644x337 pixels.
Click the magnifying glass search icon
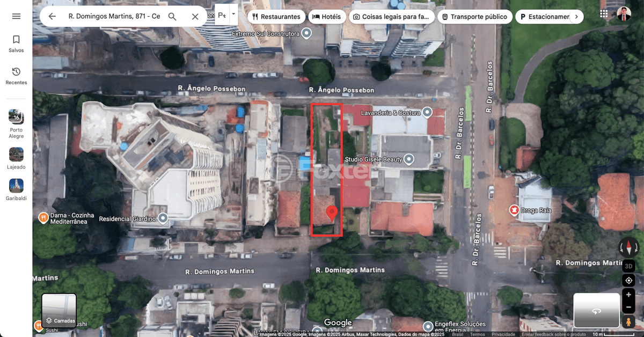(x=172, y=17)
